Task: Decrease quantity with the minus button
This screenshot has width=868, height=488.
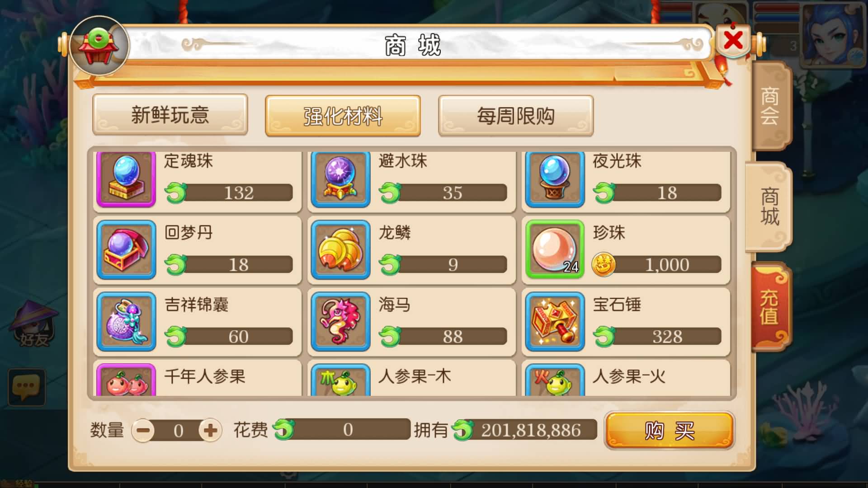Action: click(143, 430)
